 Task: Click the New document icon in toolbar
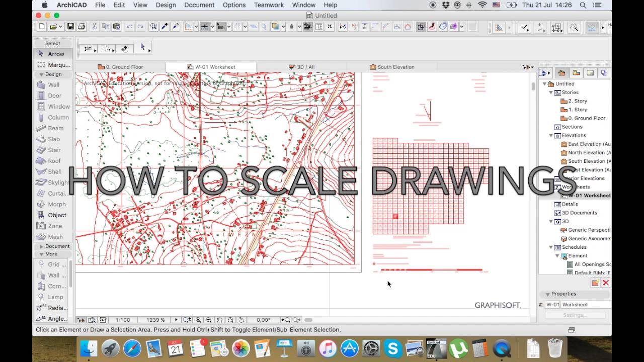point(42,27)
